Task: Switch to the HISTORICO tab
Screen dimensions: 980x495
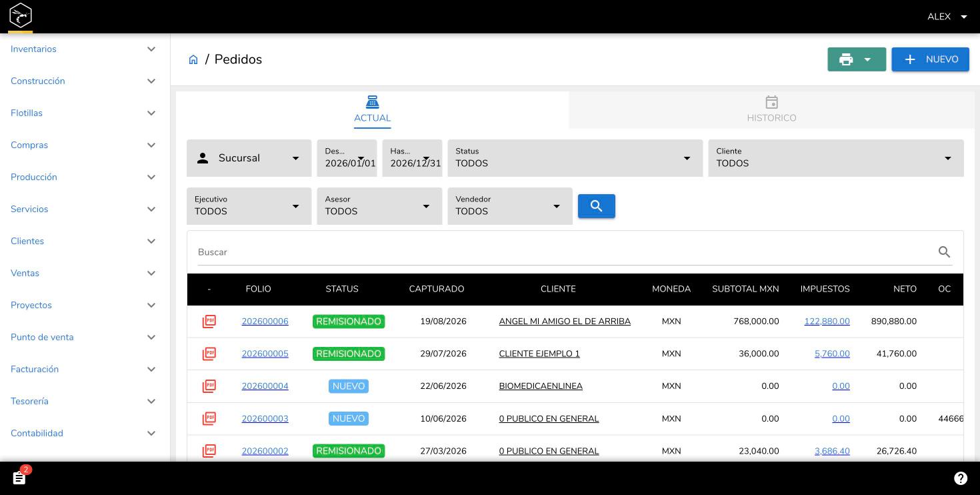Action: (x=771, y=110)
